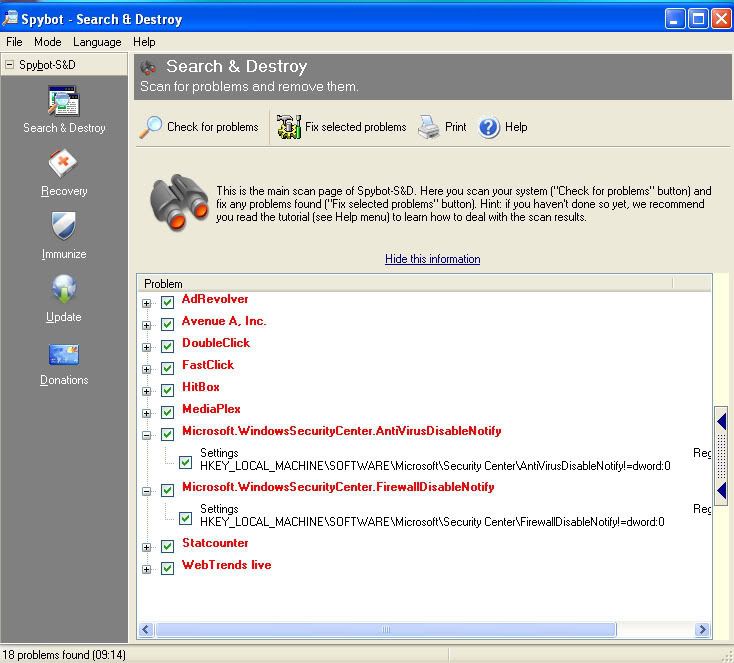Expand the Avenue A, Inc. tree node

click(147, 325)
